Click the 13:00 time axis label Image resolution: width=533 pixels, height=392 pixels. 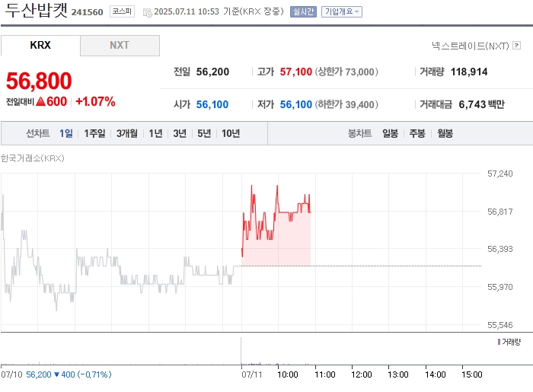(x=398, y=374)
